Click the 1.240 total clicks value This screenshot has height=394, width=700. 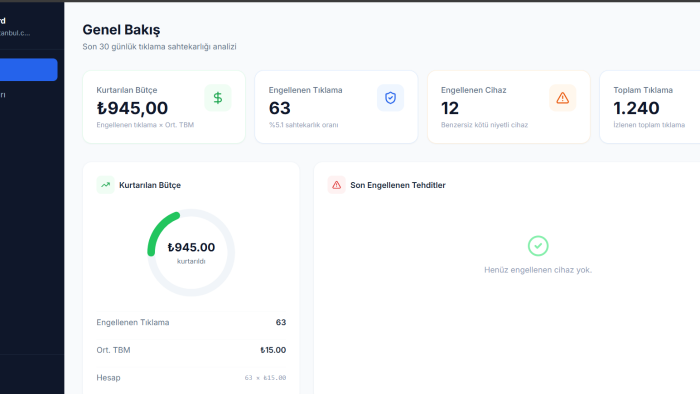636,108
